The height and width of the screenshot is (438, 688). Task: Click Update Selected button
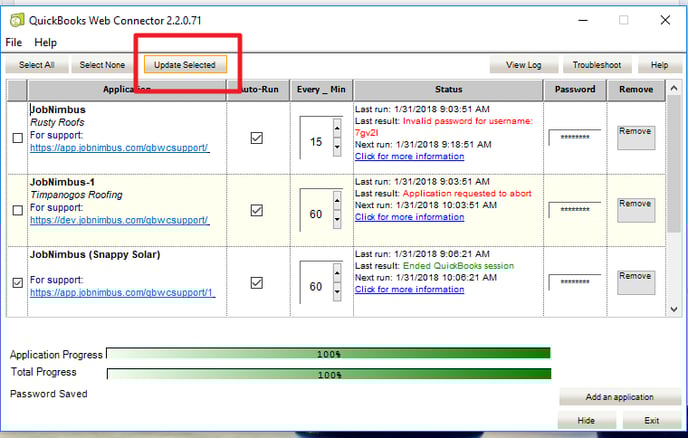[x=185, y=65]
